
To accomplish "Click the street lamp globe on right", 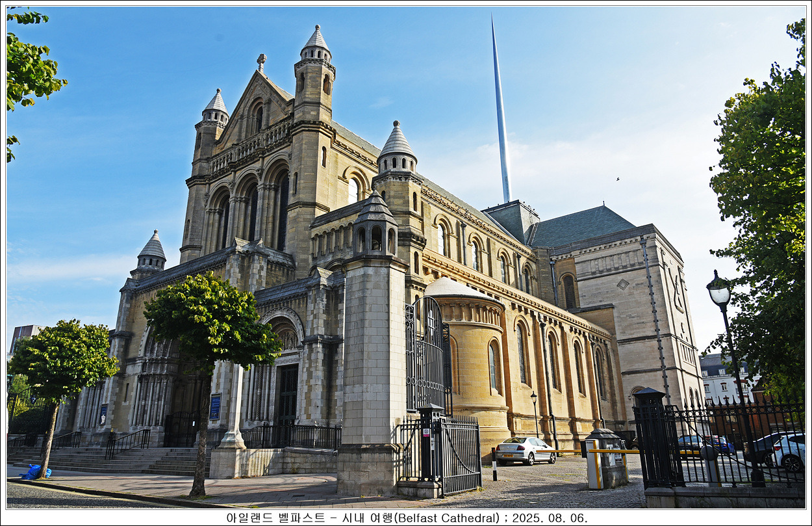I will (x=719, y=291).
